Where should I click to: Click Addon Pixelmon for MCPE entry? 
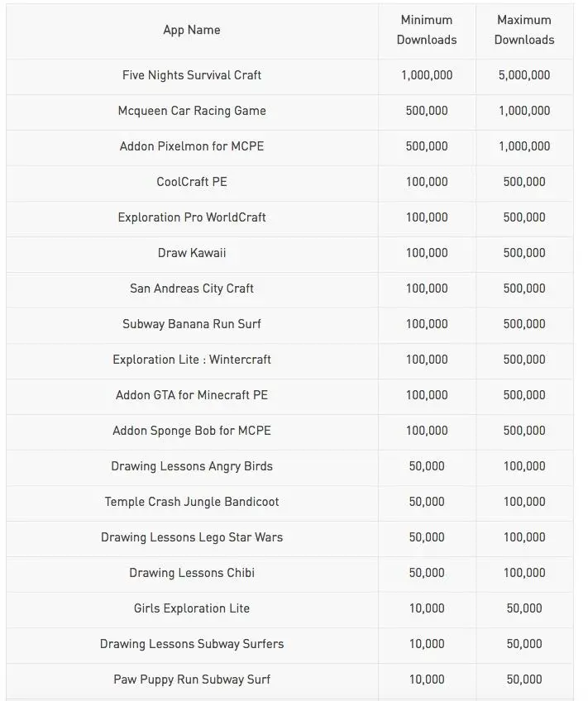[x=192, y=146]
